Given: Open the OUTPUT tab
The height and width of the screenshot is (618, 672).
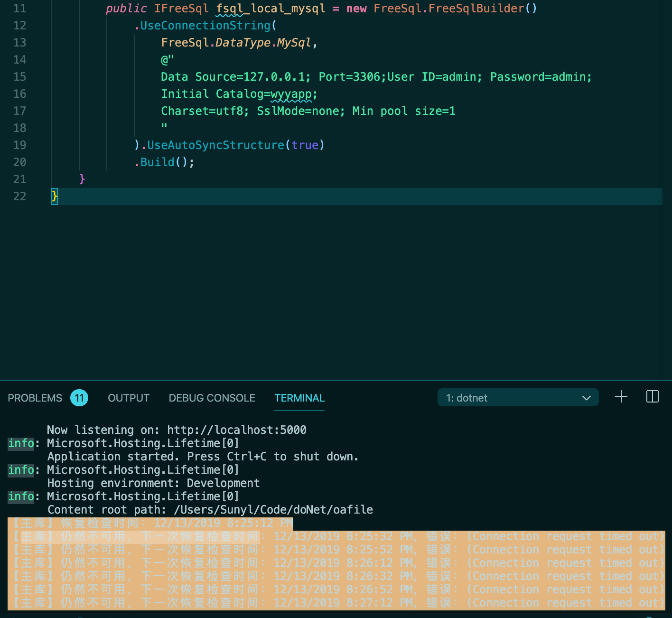Looking at the screenshot, I should [129, 398].
